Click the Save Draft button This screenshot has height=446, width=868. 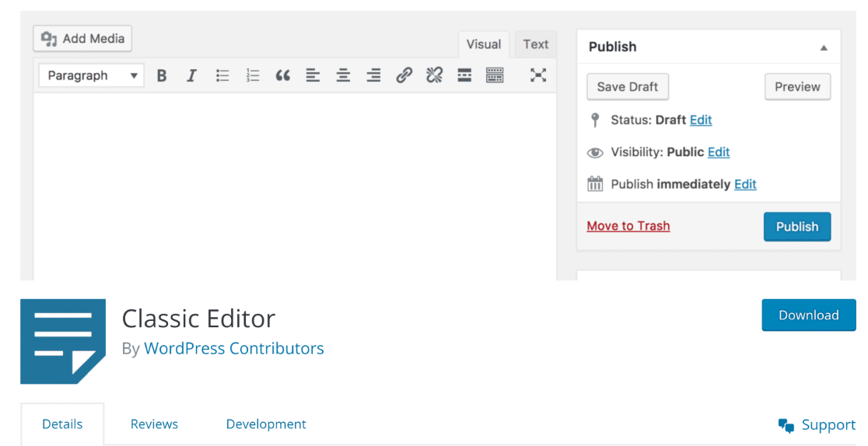(628, 87)
